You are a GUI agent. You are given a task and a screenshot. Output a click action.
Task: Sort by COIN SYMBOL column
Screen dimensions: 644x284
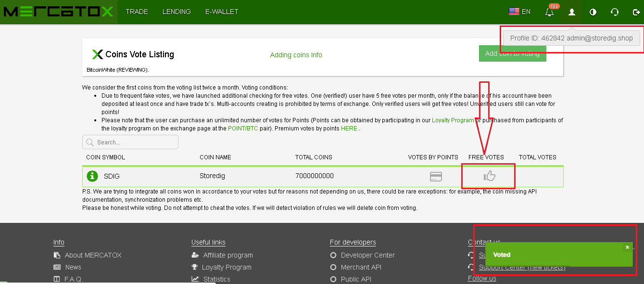click(x=106, y=157)
